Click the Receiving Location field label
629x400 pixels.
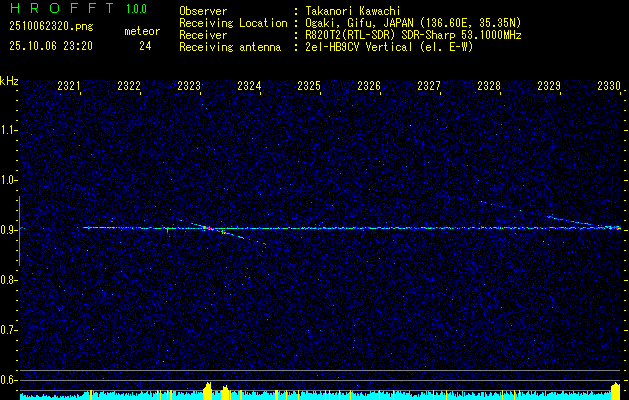click(233, 23)
